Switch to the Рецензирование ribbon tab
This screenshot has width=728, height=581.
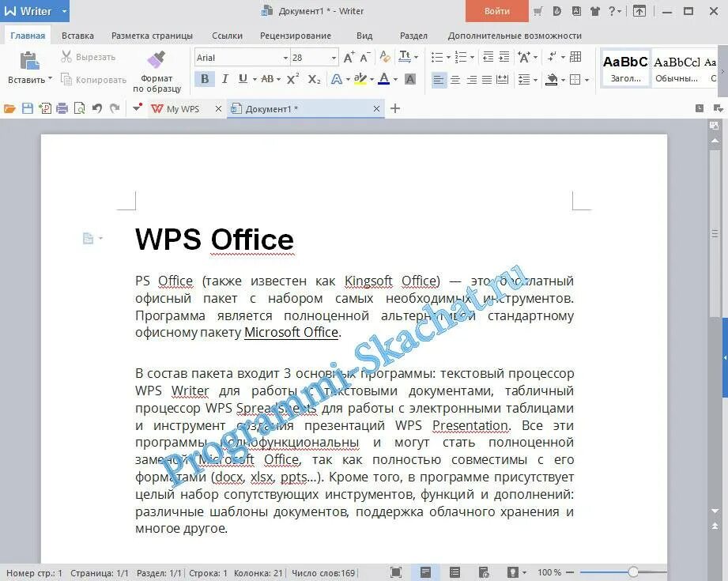pyautogui.click(x=294, y=35)
